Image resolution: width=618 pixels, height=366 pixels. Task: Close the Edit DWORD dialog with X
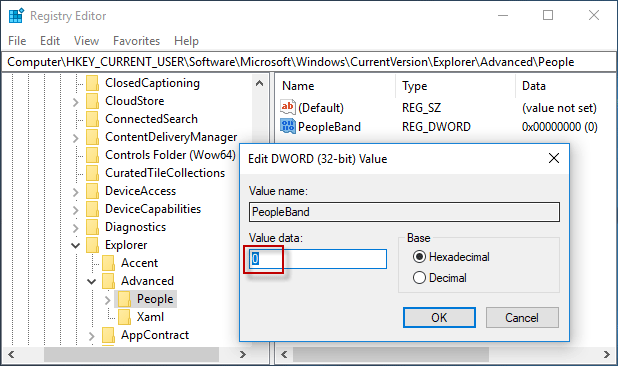554,158
